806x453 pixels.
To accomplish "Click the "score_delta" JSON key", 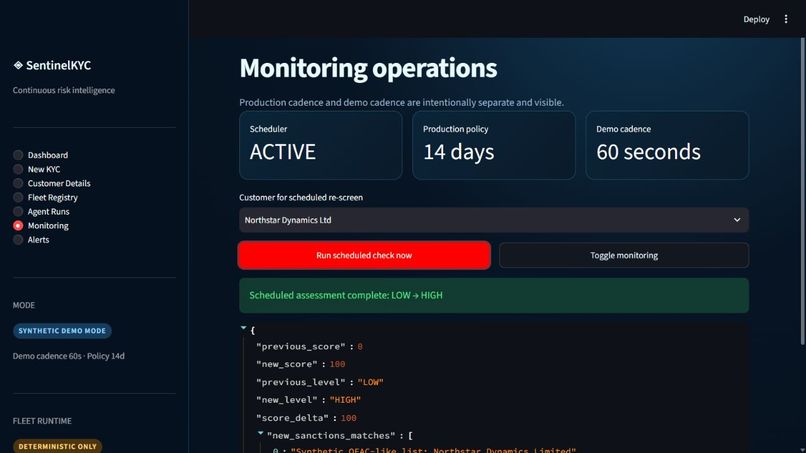I will point(292,418).
